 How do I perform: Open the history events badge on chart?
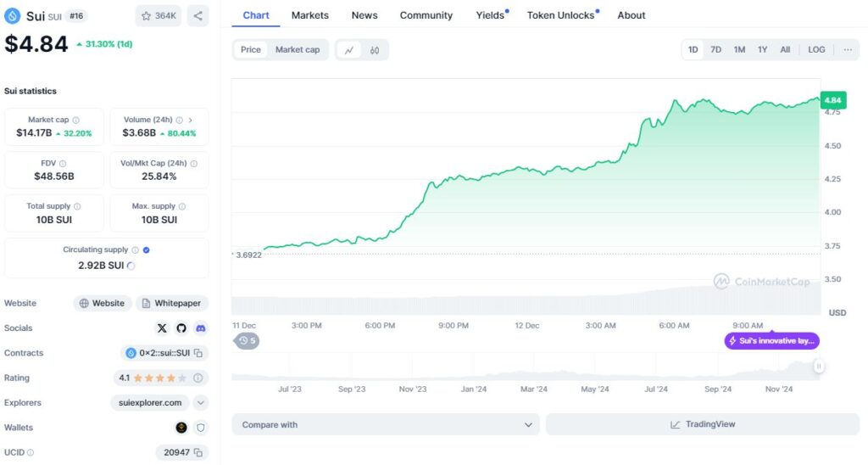247,341
